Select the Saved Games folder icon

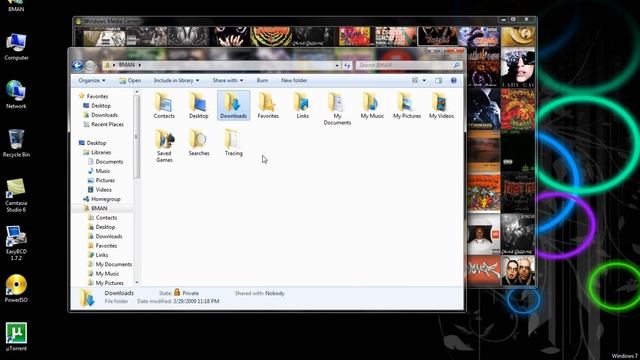coord(164,146)
